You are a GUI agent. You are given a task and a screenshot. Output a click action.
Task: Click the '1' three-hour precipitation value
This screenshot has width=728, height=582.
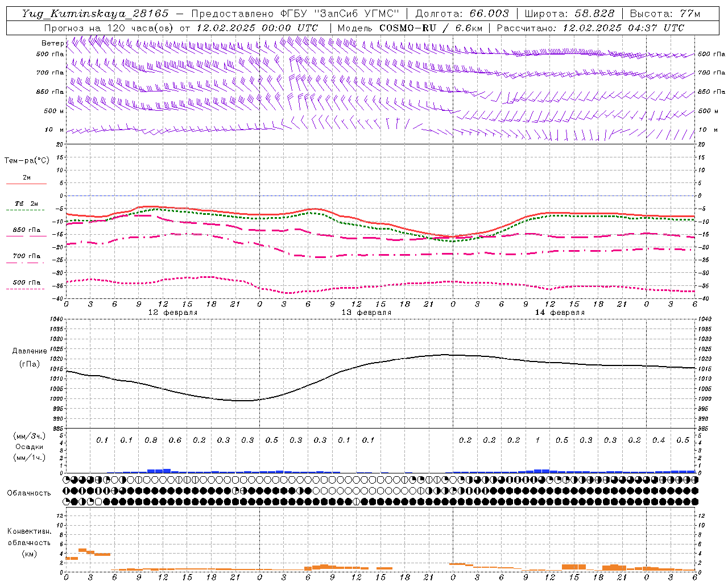(x=537, y=440)
